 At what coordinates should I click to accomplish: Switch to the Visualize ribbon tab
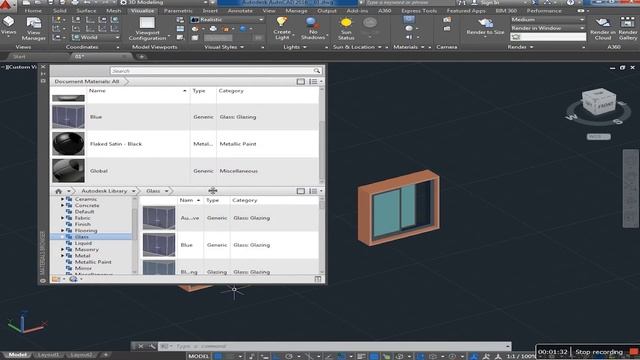[142, 11]
